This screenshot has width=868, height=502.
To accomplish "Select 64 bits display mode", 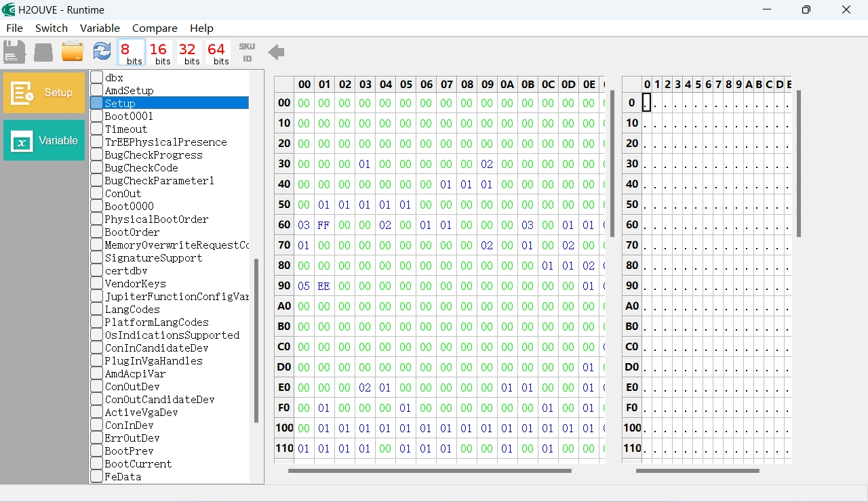I will click(x=218, y=53).
